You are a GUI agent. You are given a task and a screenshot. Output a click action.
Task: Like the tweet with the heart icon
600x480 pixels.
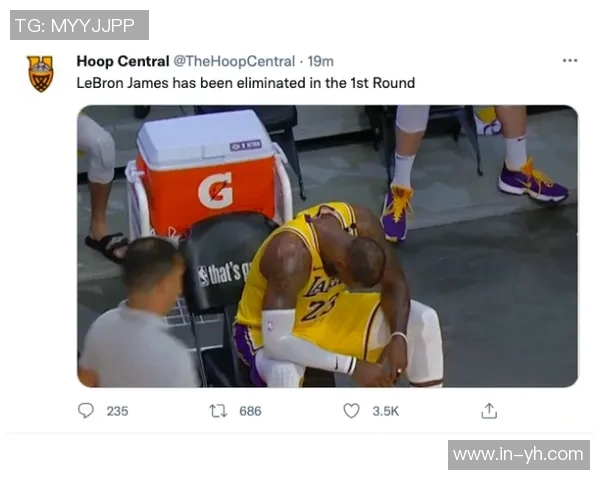pyautogui.click(x=351, y=411)
